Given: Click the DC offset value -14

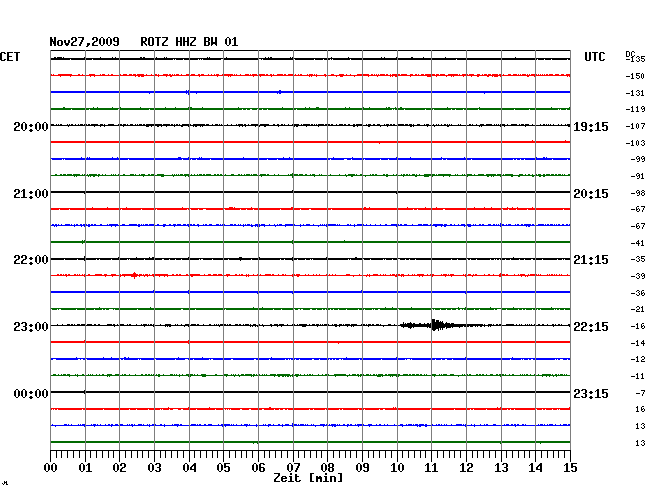Looking at the screenshot, I should pos(638,343).
